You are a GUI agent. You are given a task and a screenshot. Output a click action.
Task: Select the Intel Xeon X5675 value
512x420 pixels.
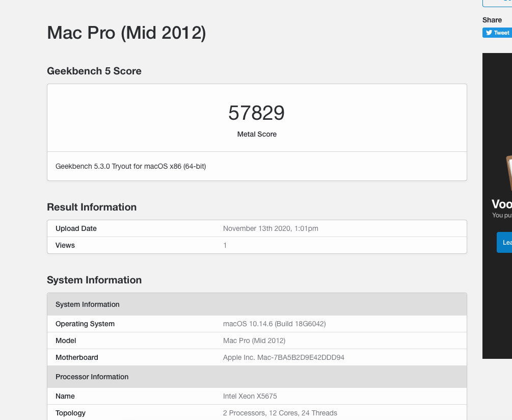tap(250, 397)
